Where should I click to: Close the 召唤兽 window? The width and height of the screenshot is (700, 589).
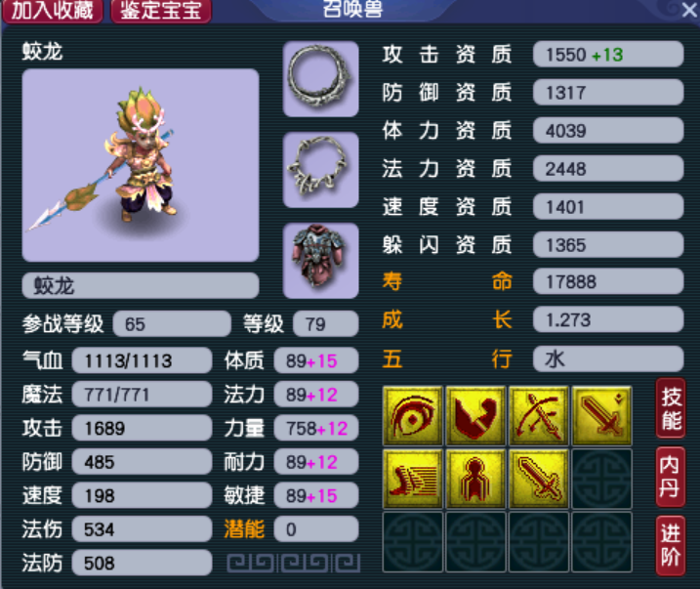689,10
